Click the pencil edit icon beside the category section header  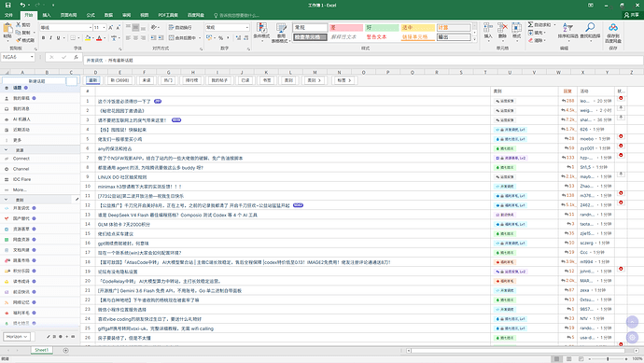tap(77, 199)
